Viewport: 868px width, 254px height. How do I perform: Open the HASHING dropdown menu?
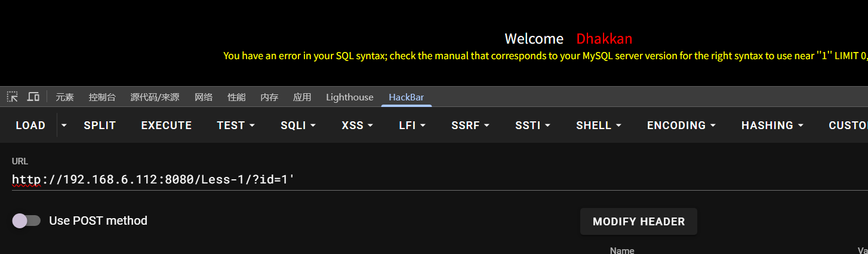[772, 126]
